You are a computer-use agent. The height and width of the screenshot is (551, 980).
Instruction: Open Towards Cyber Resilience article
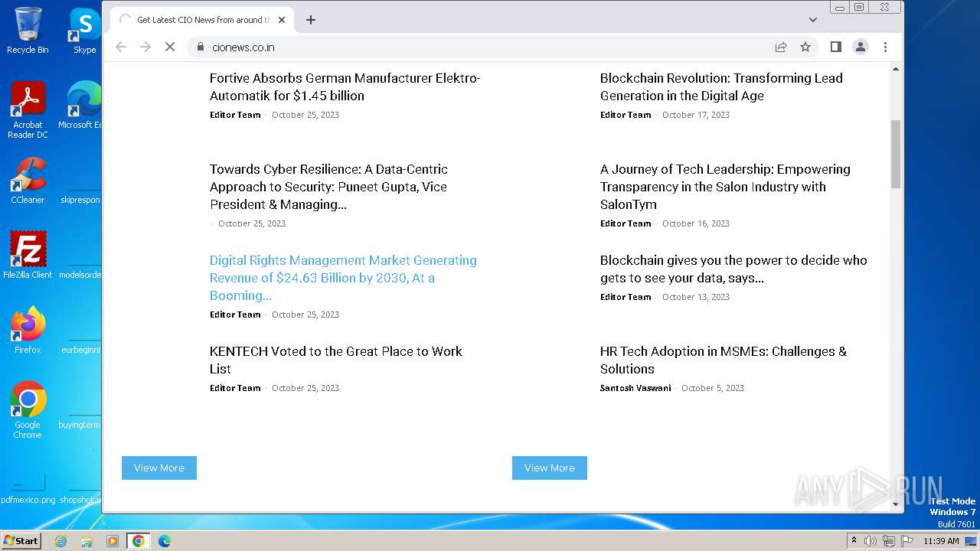(329, 187)
